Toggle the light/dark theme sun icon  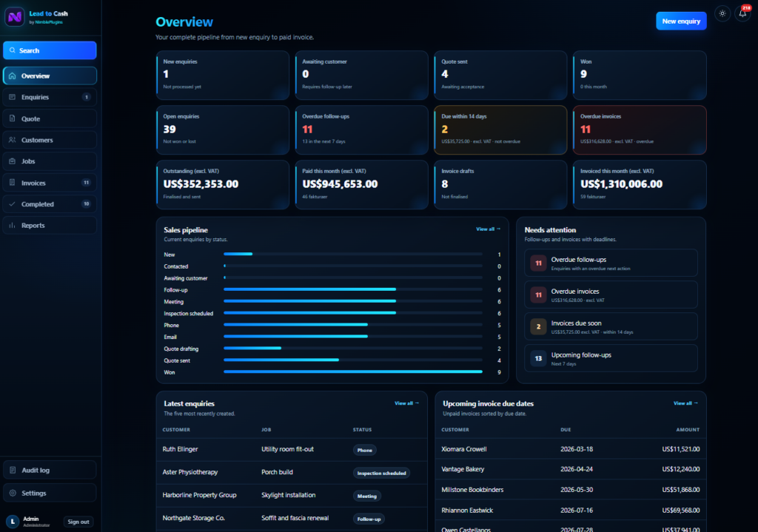pos(722,13)
